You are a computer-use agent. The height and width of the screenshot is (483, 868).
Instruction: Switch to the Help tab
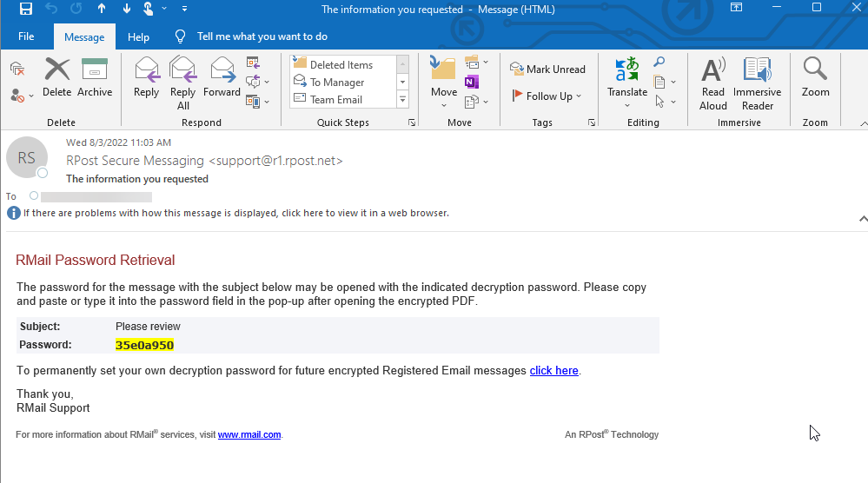point(138,37)
